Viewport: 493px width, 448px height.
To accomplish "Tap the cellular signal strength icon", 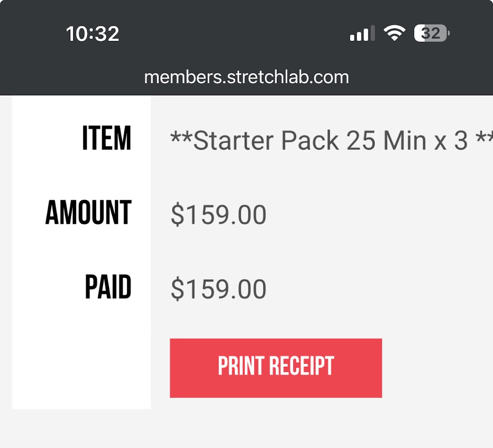I will (x=362, y=34).
